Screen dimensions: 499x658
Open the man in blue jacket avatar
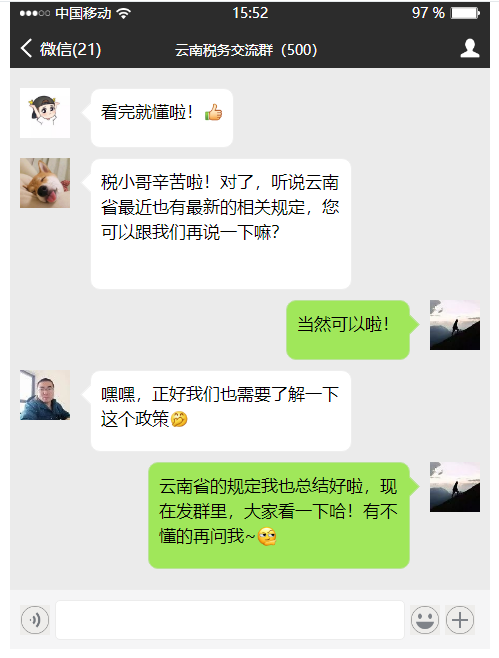45,395
